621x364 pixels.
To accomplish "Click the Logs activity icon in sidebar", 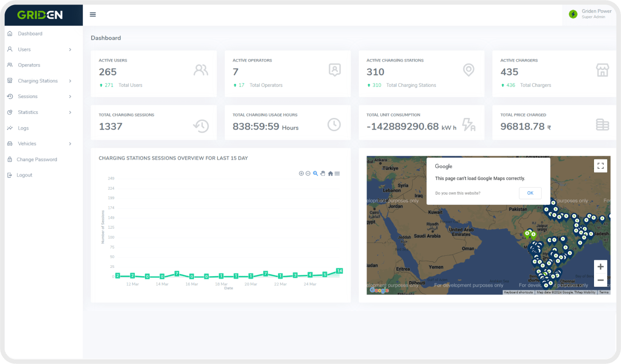I will (10, 128).
